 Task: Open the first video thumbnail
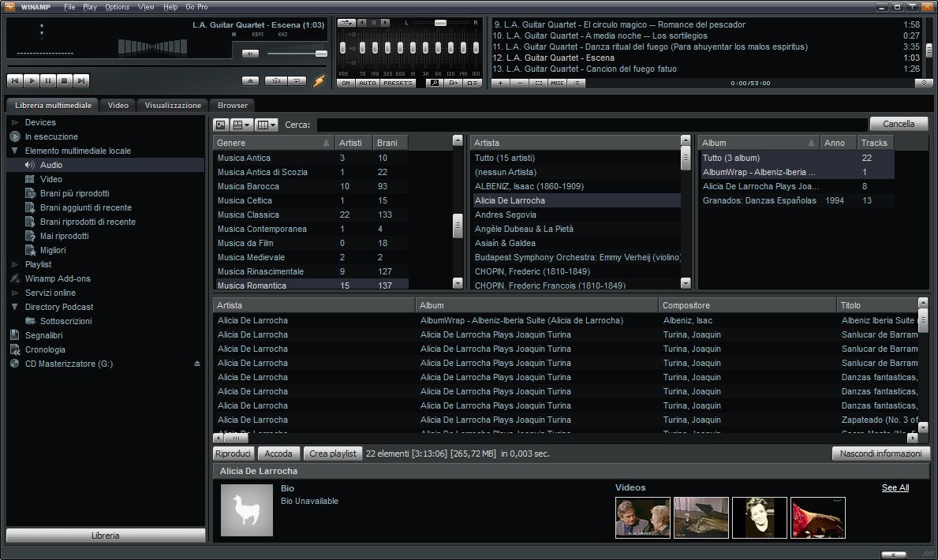click(642, 517)
